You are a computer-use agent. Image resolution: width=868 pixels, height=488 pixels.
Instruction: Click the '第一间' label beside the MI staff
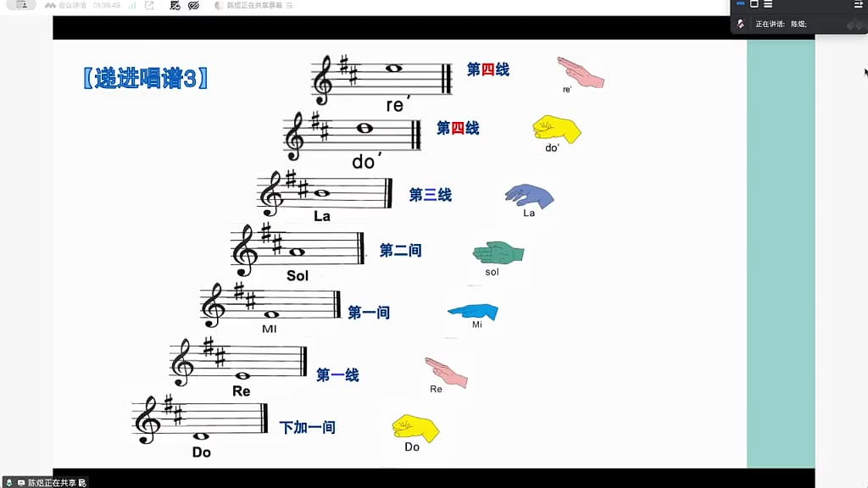tap(369, 313)
